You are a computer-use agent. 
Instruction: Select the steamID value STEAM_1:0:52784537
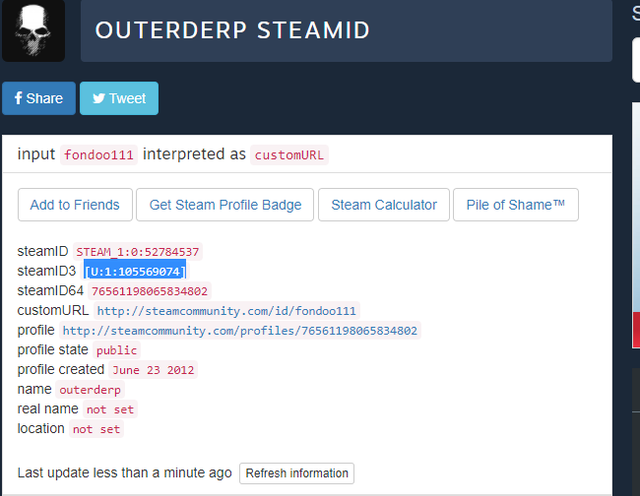pos(138,252)
